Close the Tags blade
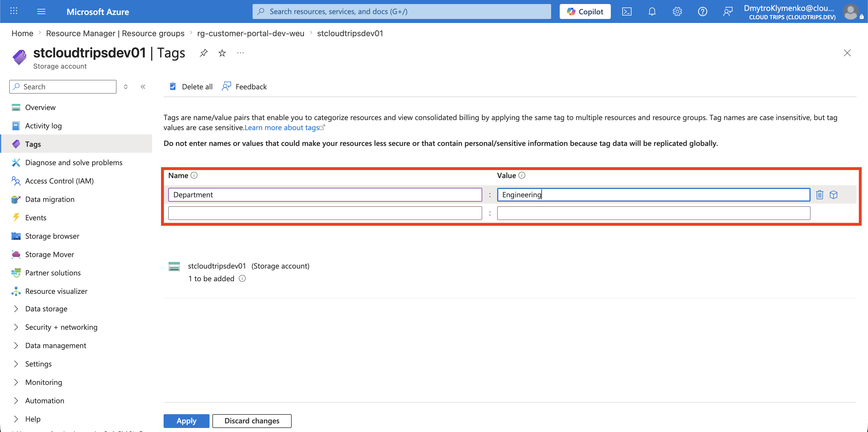868x432 pixels. click(x=847, y=53)
